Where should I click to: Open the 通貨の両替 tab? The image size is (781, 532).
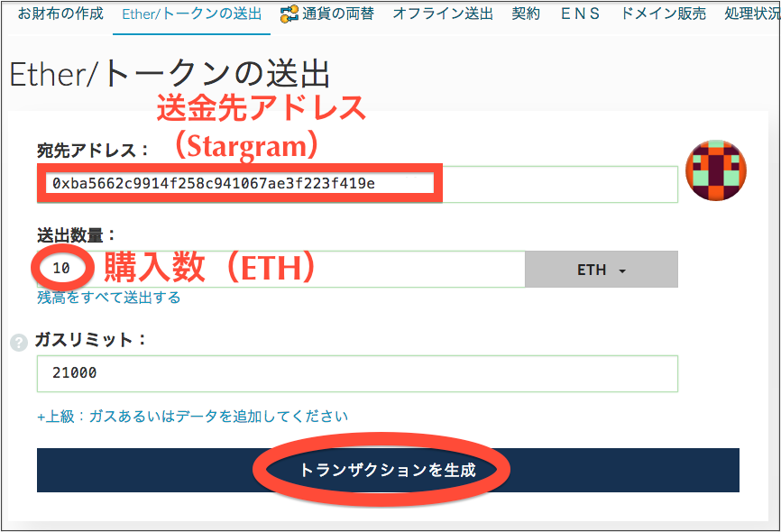coord(337,14)
